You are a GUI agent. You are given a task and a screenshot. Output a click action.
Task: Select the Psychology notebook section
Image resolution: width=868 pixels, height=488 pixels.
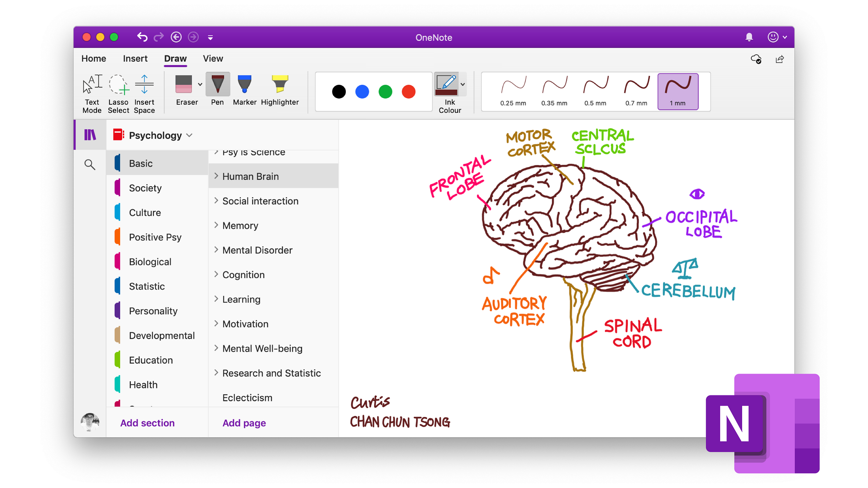(x=155, y=135)
